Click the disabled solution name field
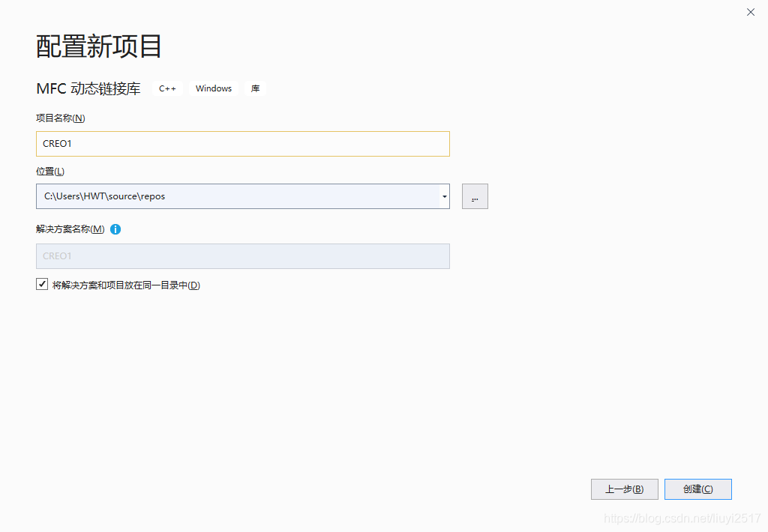 coord(242,256)
